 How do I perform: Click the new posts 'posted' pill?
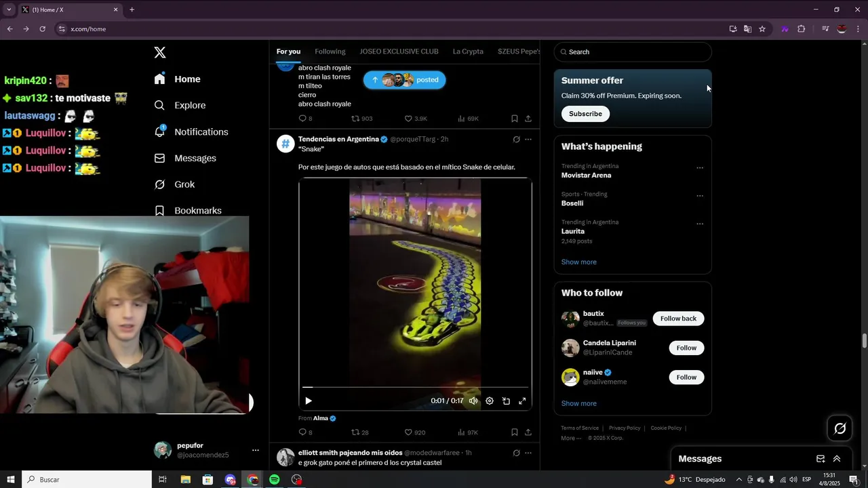(x=404, y=80)
